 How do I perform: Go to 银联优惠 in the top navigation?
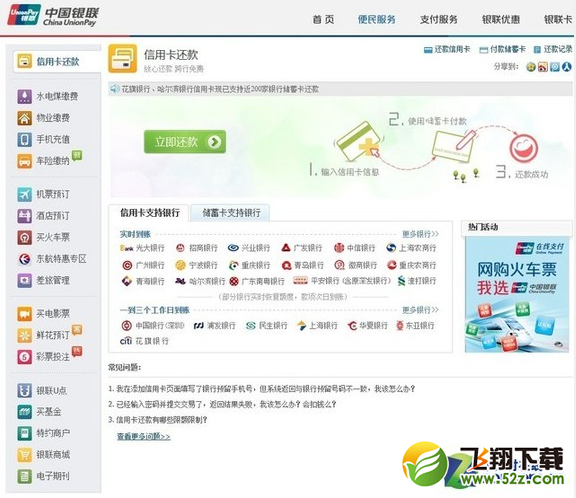(501, 19)
